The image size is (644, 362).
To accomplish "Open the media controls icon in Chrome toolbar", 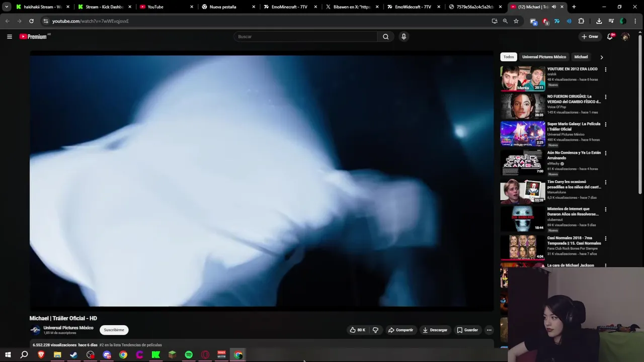I will pyautogui.click(x=611, y=21).
